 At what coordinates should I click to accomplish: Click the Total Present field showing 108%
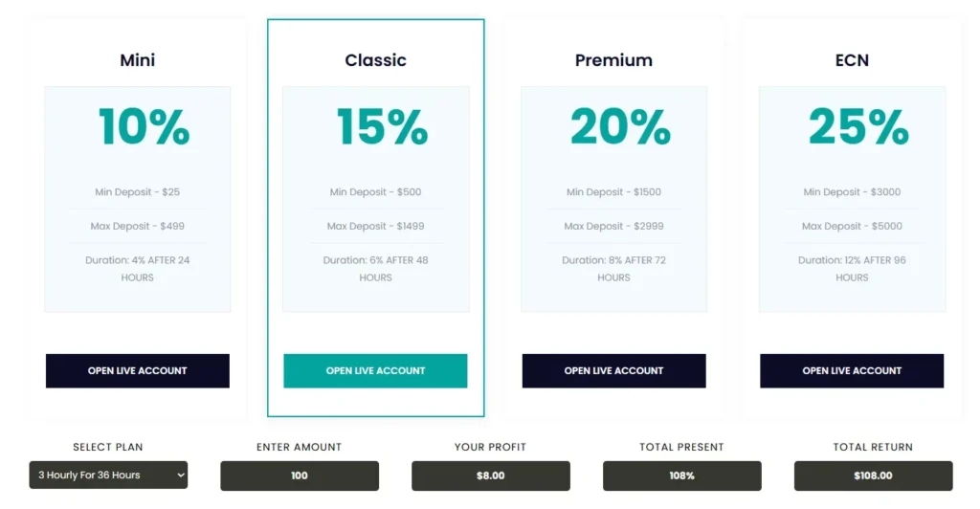pyautogui.click(x=682, y=476)
